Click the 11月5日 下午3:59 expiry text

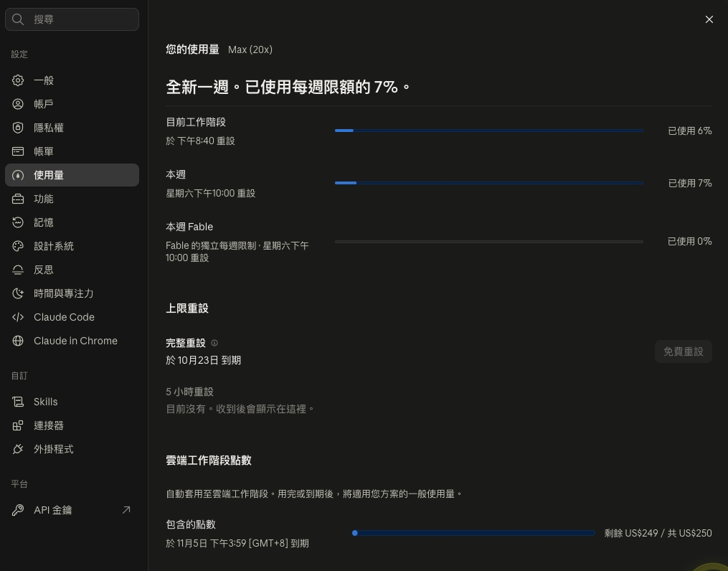(x=237, y=543)
